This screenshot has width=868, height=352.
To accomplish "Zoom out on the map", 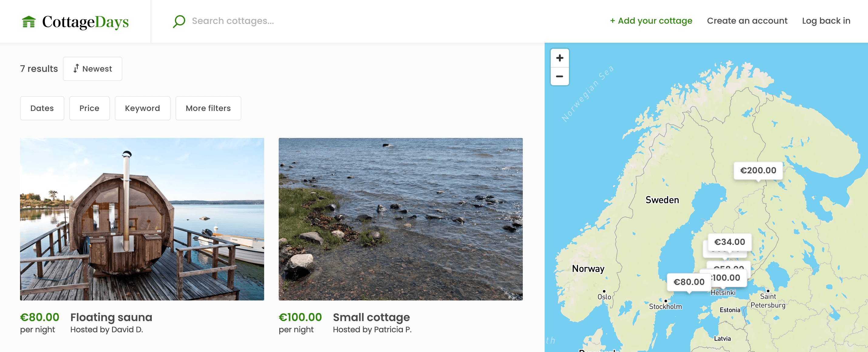I will pos(560,76).
